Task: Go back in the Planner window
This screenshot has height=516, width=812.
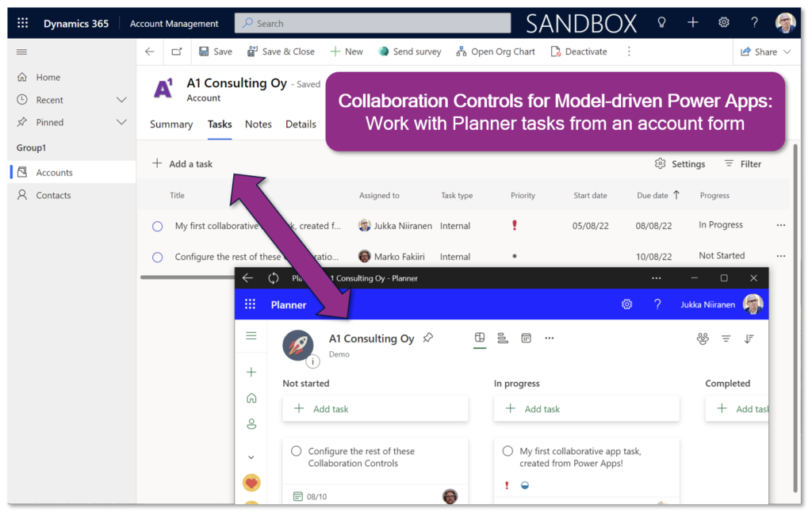Action: tap(247, 278)
